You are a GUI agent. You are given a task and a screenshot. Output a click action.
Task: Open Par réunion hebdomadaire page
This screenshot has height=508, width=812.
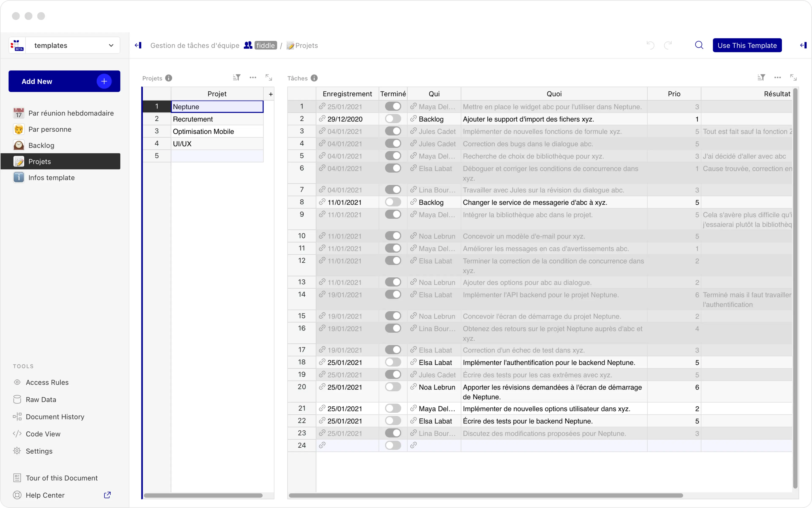tap(71, 113)
